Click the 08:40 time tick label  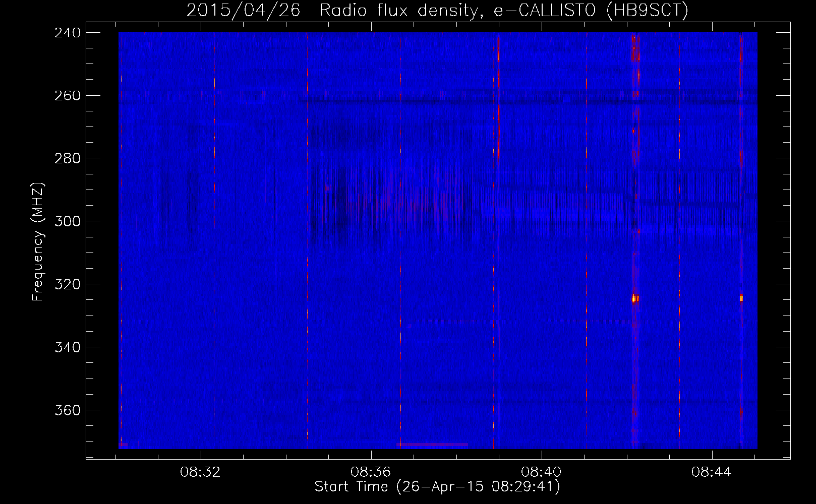(x=542, y=472)
